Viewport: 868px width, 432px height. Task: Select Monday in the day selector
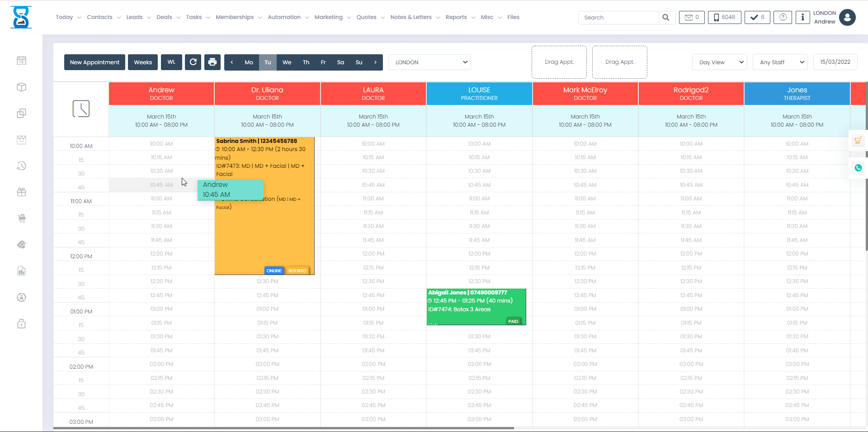click(249, 62)
